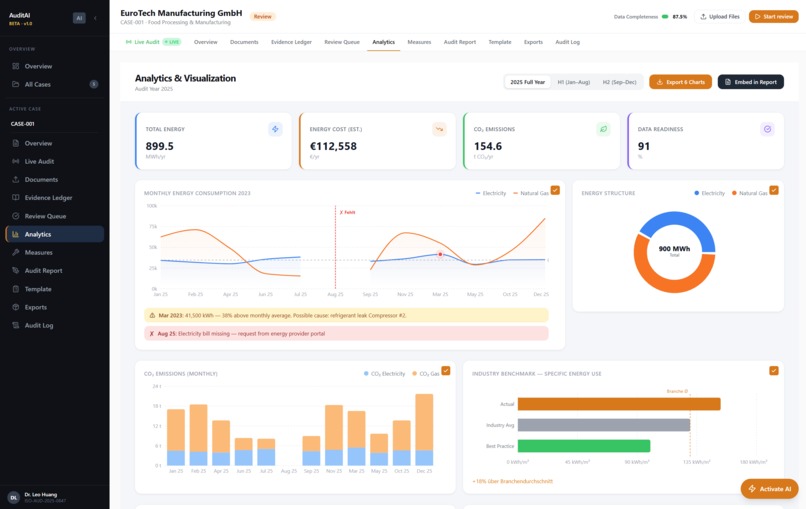Click Embed in Report button
This screenshot has height=509, width=806.
750,82
